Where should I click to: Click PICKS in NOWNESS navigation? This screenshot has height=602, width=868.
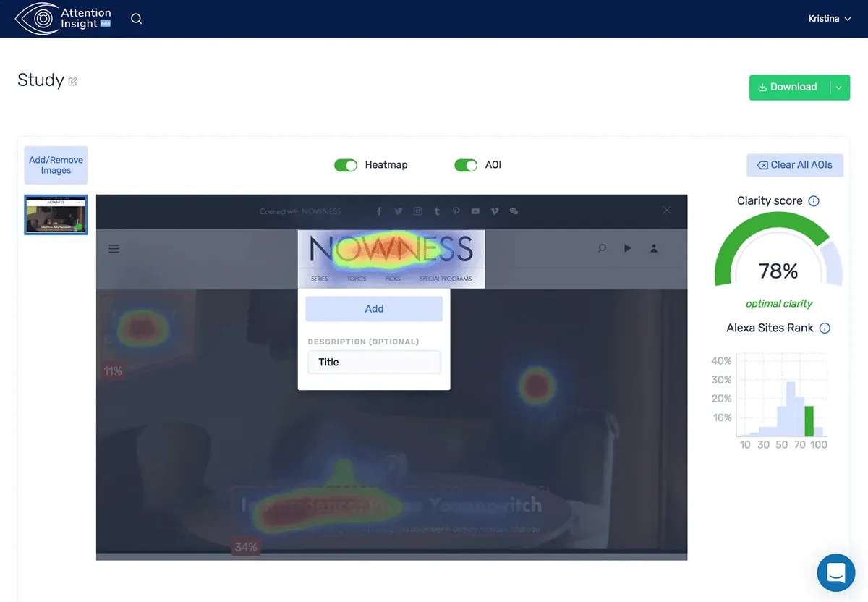[393, 279]
